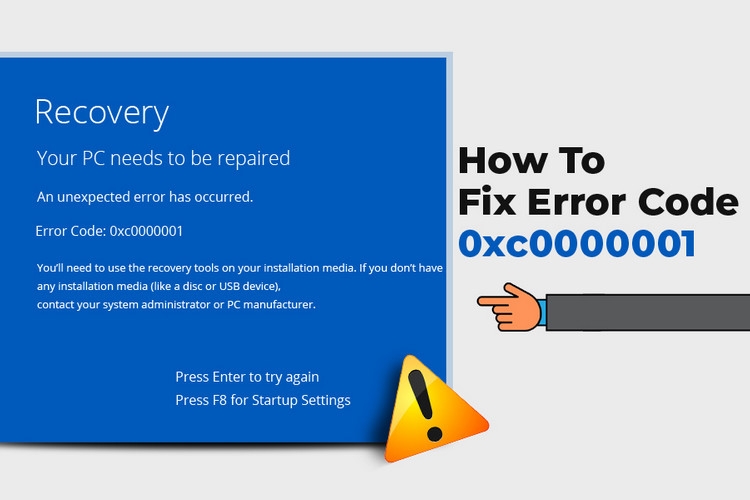Click the yellow warning triangle icon

tap(433, 410)
